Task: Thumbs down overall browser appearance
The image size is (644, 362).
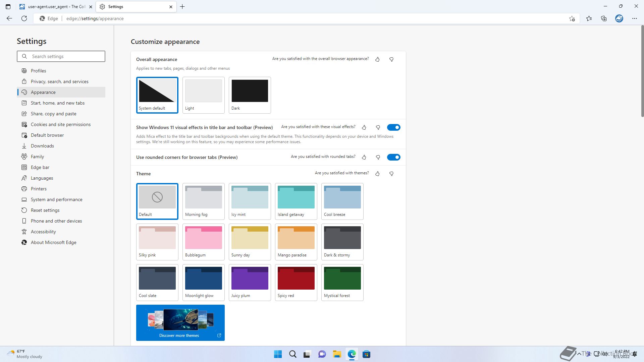Action: click(x=391, y=59)
